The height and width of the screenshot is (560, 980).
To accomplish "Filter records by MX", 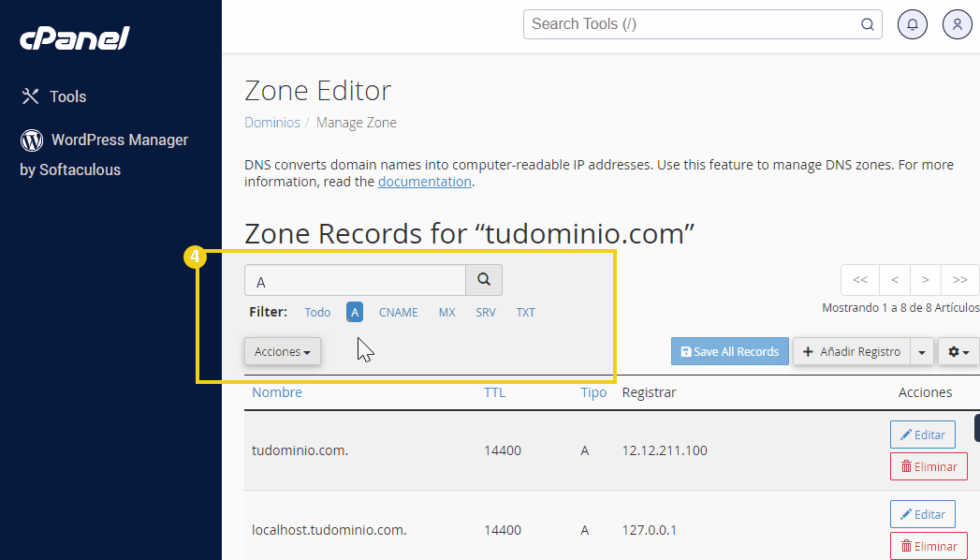I will tap(446, 313).
